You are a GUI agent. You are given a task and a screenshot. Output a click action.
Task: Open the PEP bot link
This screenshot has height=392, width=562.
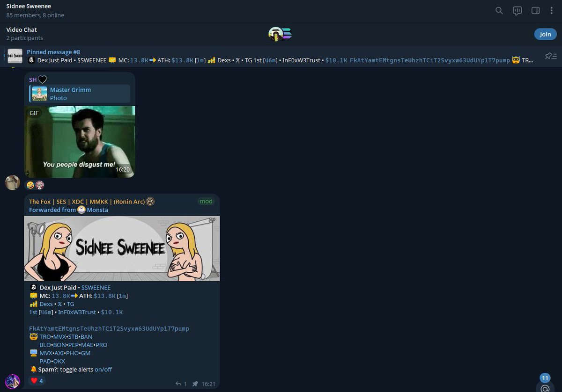74,345
